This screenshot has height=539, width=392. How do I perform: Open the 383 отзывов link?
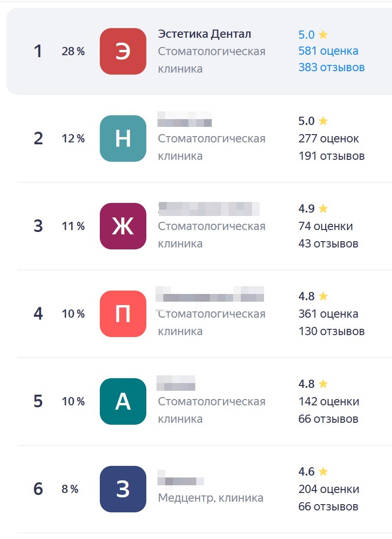331,67
